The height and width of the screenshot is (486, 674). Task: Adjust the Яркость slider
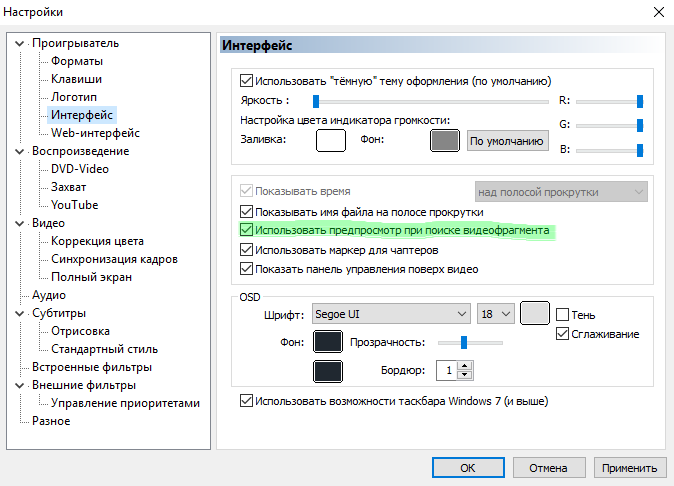pyautogui.click(x=316, y=101)
